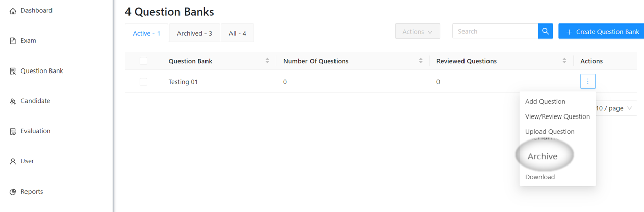This screenshot has height=212, width=644.
Task: Click the Exam document icon
Action: coord(13,41)
